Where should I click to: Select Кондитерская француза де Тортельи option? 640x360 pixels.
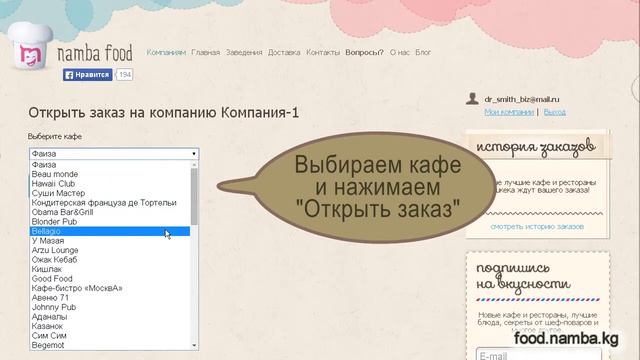[x=110, y=203]
